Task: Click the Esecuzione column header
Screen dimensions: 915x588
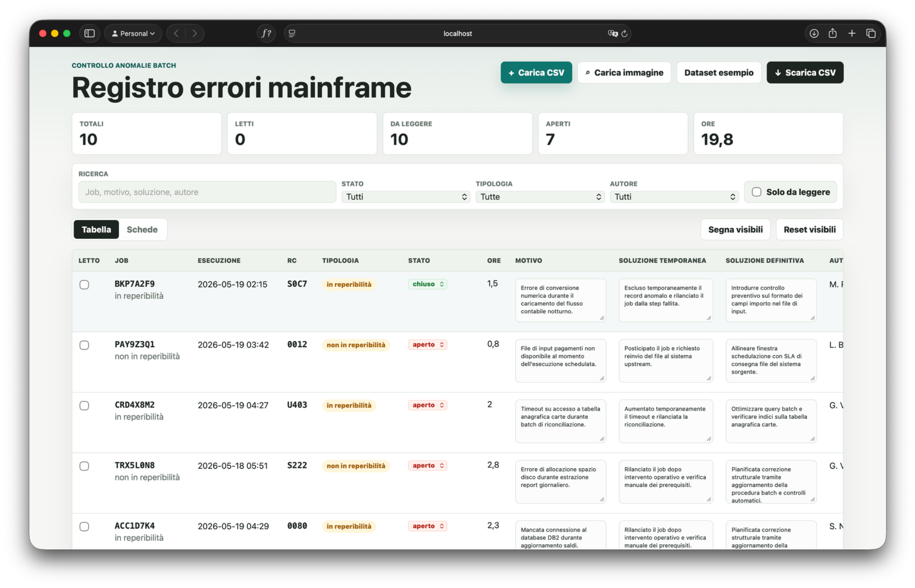Action: pos(219,260)
